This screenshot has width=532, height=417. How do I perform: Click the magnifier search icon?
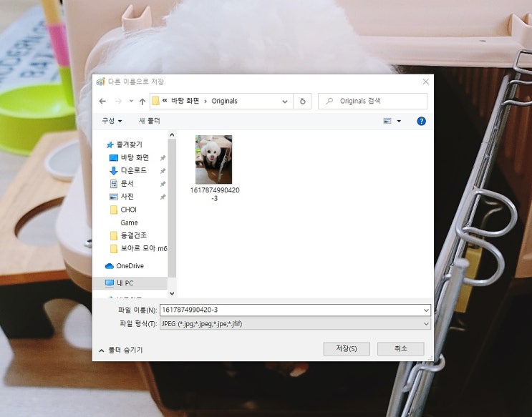329,101
